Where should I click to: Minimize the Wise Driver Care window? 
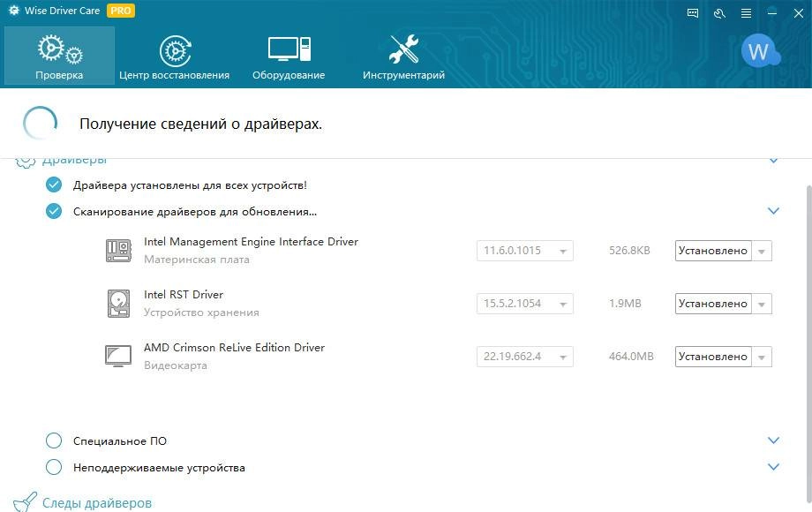click(x=772, y=13)
